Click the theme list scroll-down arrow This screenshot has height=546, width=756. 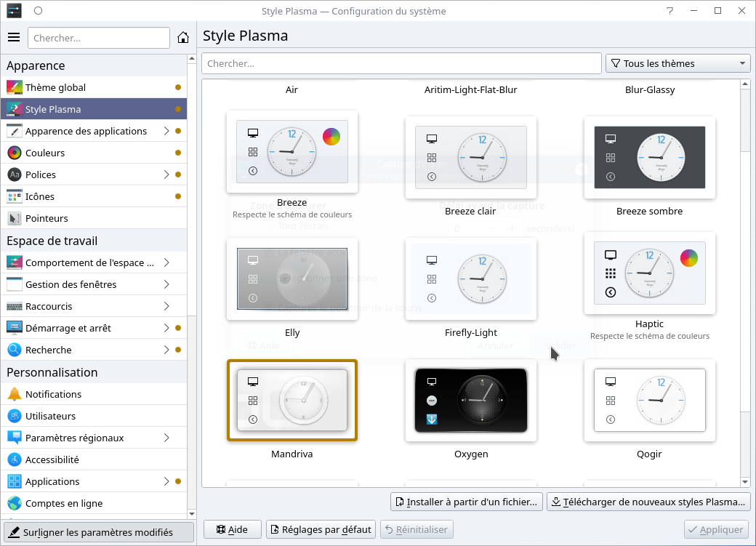[745, 481]
